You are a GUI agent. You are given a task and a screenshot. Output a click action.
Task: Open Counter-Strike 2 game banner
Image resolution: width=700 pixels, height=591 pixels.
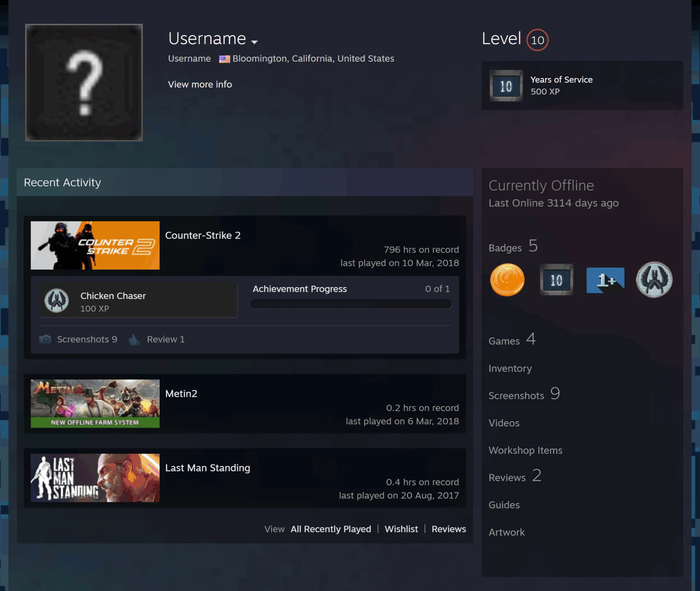[95, 246]
